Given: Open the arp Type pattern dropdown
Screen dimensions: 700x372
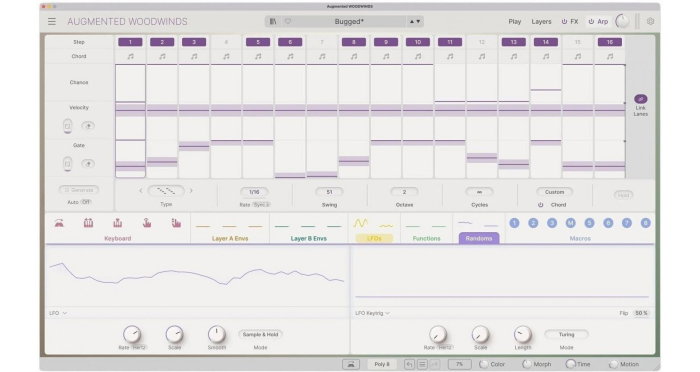Looking at the screenshot, I should pyautogui.click(x=166, y=191).
